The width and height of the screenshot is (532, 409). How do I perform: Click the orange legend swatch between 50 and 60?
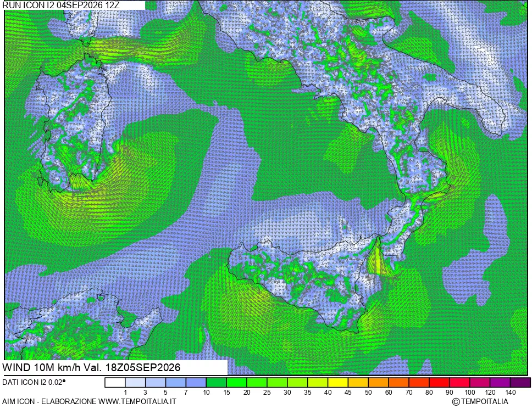(x=378, y=383)
